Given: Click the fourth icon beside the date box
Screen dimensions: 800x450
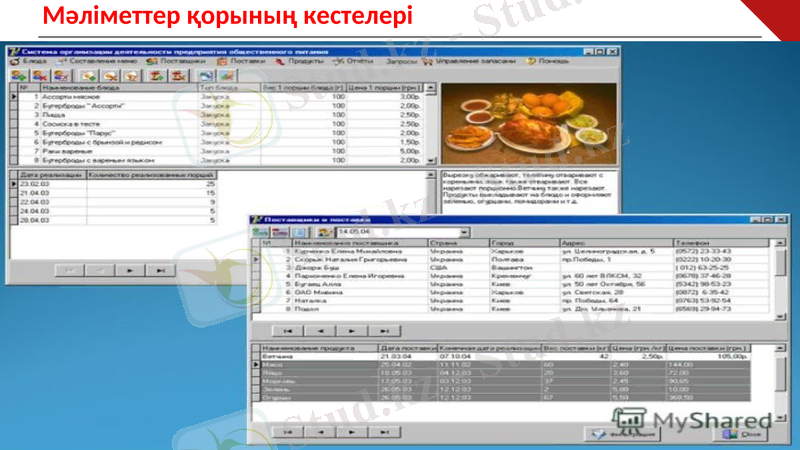Looking at the screenshot, I should coord(324,232).
